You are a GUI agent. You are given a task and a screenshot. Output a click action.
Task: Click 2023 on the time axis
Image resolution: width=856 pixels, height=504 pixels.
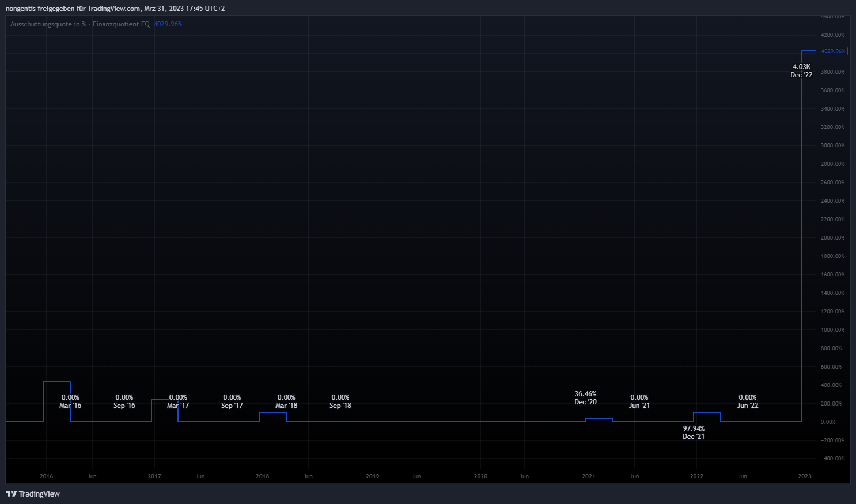coord(805,476)
